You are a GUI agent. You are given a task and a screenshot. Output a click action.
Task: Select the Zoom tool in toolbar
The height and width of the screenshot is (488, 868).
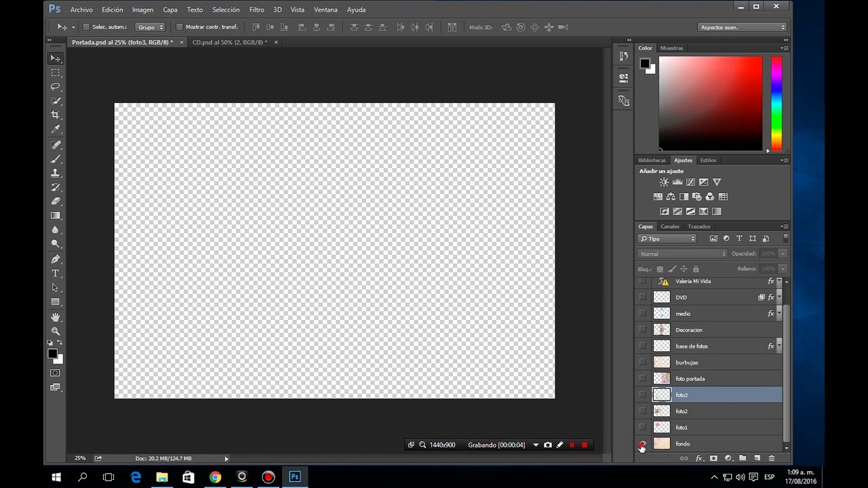(56, 331)
